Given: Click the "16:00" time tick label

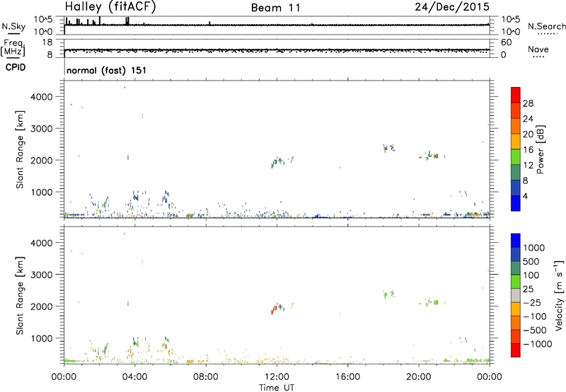Looking at the screenshot, I should click(347, 377).
